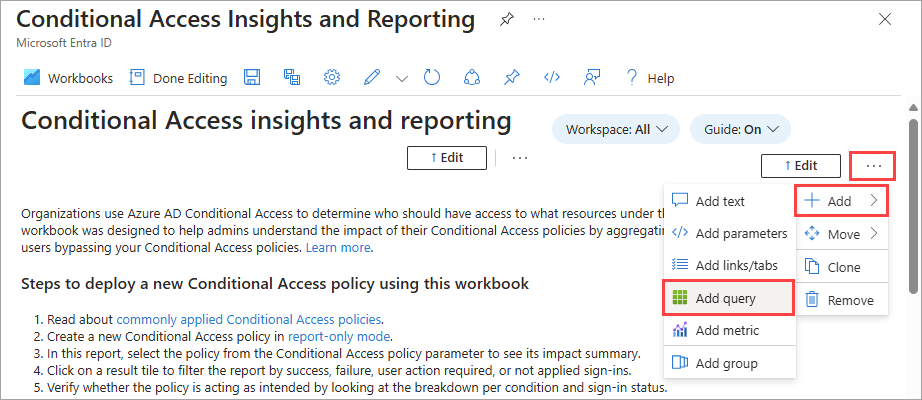Viewport: 922px width, 400px height.
Task: Click the feedback icon in toolbar
Action: (x=592, y=77)
